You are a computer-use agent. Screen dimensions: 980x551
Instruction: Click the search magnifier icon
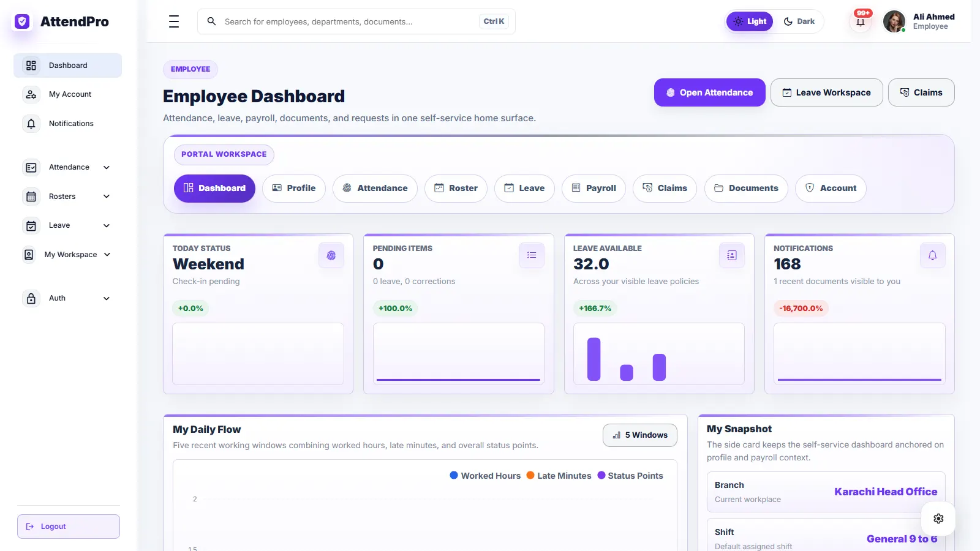click(x=211, y=21)
